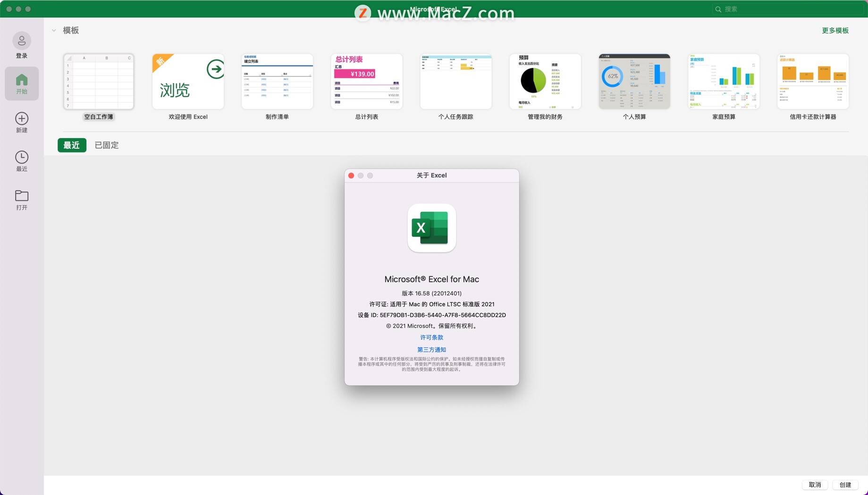Click the Microsoft® Excel for Mac heading
Screen dimensions: 868x495
[431, 279]
